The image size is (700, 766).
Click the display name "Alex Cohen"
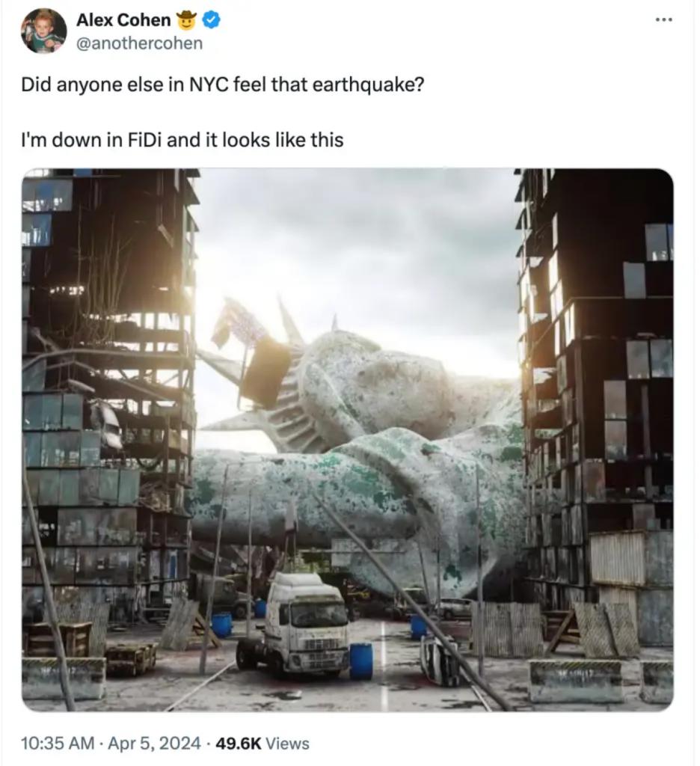coord(123,20)
